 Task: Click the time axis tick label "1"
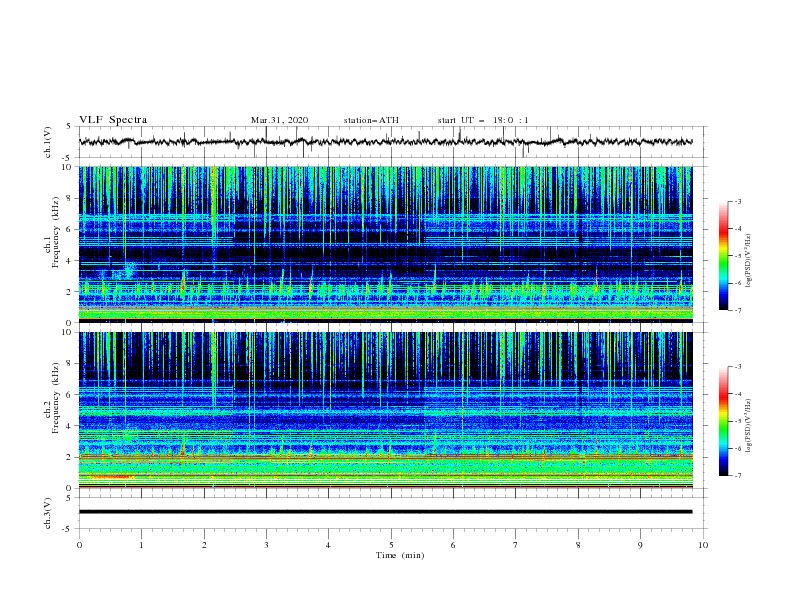tap(141, 545)
